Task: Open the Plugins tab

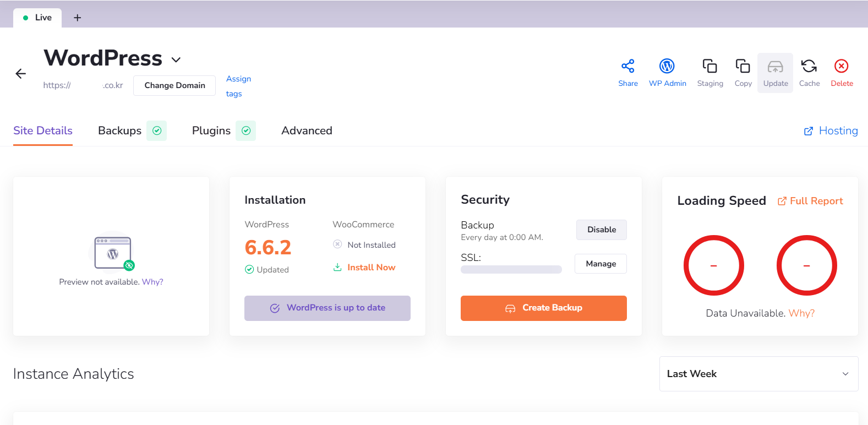Action: [211, 131]
